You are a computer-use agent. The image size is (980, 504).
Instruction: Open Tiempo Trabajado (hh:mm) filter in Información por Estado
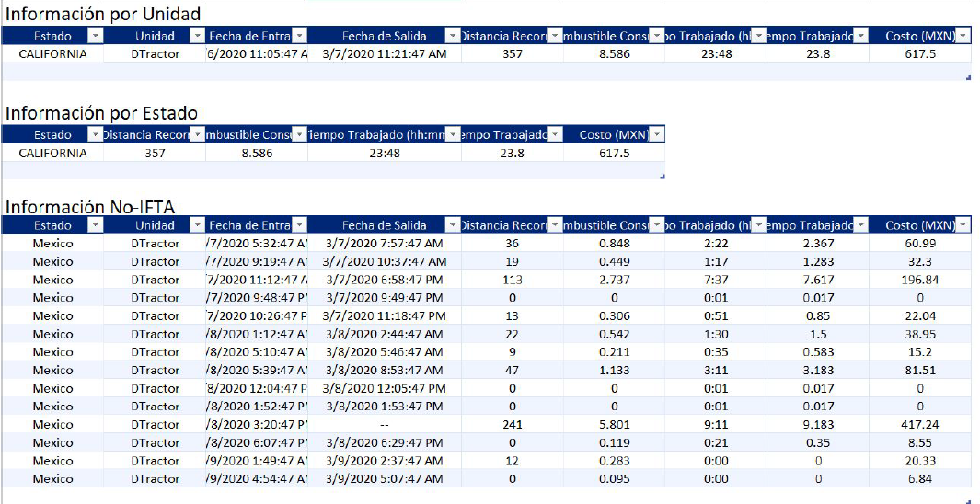pyautogui.click(x=453, y=134)
